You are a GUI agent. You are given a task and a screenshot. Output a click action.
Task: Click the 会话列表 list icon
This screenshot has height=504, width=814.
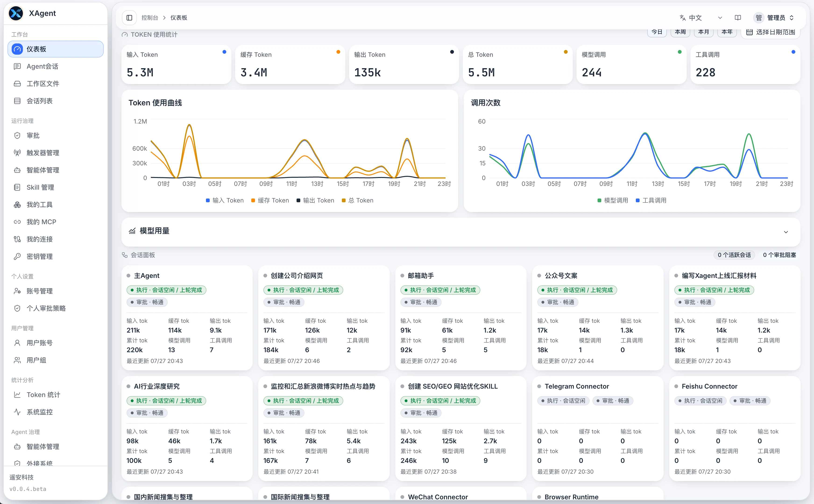point(17,101)
